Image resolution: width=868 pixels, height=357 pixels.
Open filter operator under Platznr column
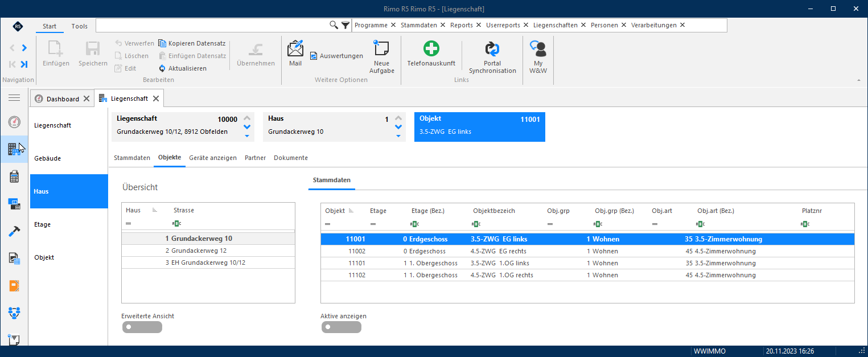804,224
